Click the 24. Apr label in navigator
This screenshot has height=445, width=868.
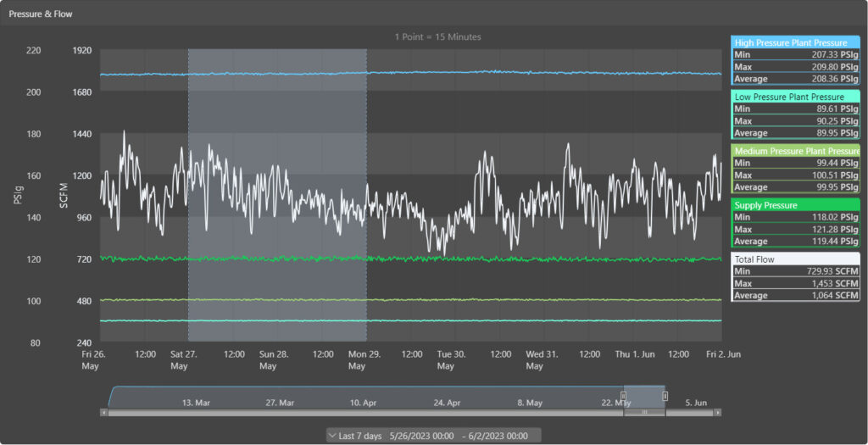pyautogui.click(x=447, y=403)
